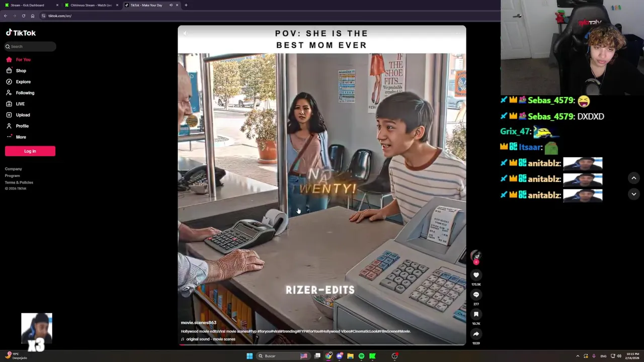
Task: Click the More dots icon
Action: 9,137
